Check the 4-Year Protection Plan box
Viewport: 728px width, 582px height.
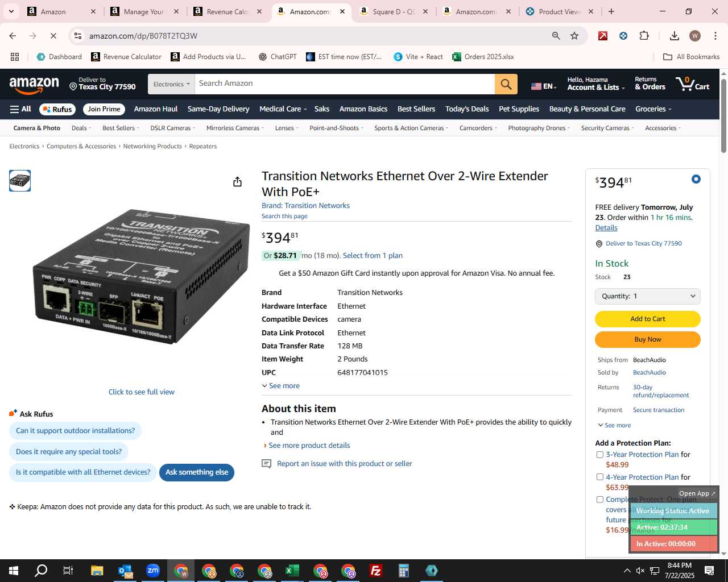599,477
